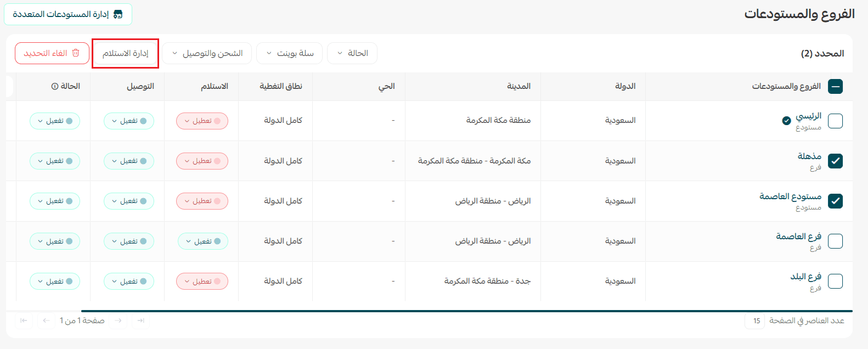Click the warehouse icon in multi-warehouse button
This screenshot has width=868, height=349.
[x=118, y=14]
